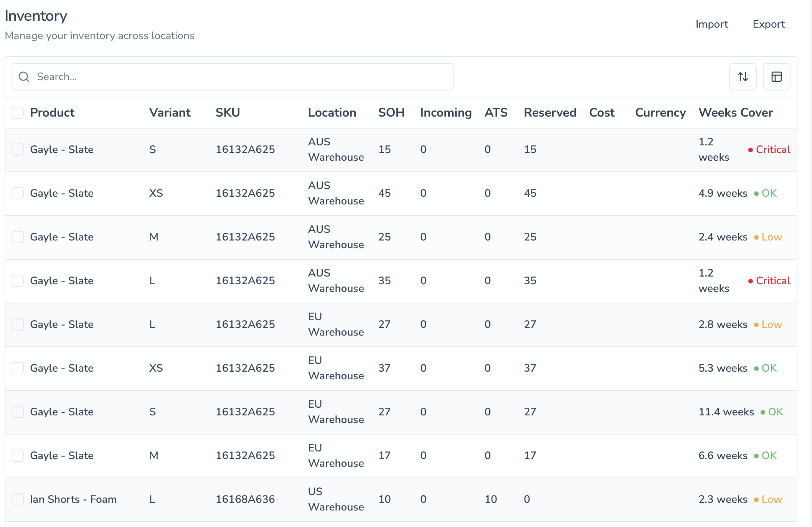Check the Ian Shorts - Foam row checkbox
812x527 pixels.
(x=18, y=499)
